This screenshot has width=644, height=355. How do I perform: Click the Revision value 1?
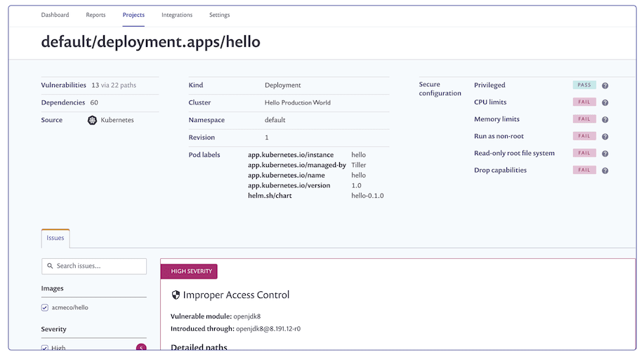pos(267,138)
